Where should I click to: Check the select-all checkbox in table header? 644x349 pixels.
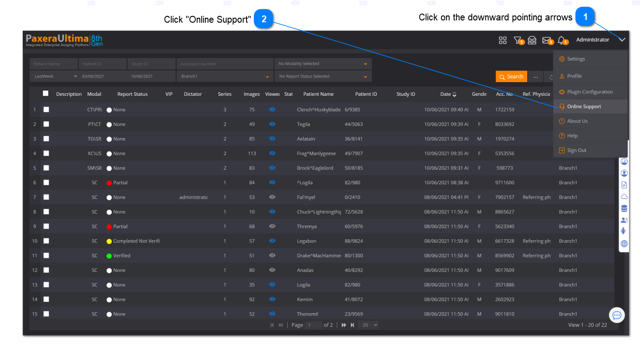45,93
